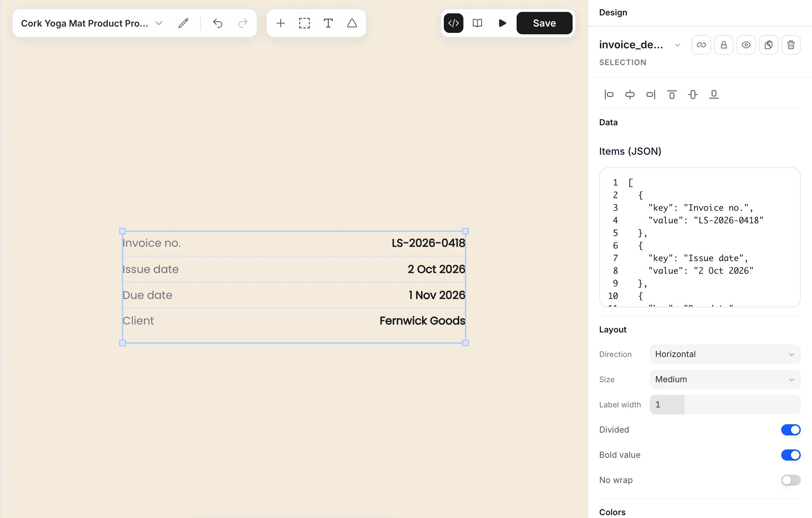Click the Due date label on canvas
This screenshot has height=518, width=812.
(x=147, y=295)
